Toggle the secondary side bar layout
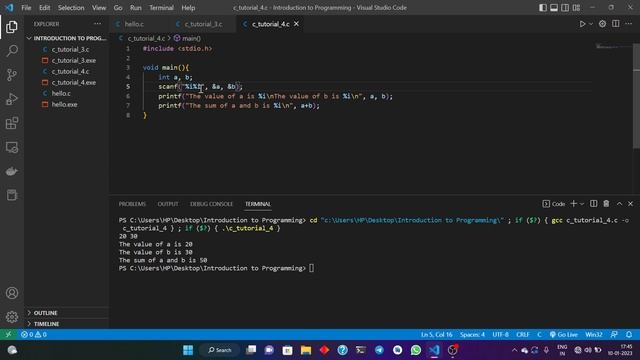Viewport: 640px width, 360px height. tap(565, 8)
